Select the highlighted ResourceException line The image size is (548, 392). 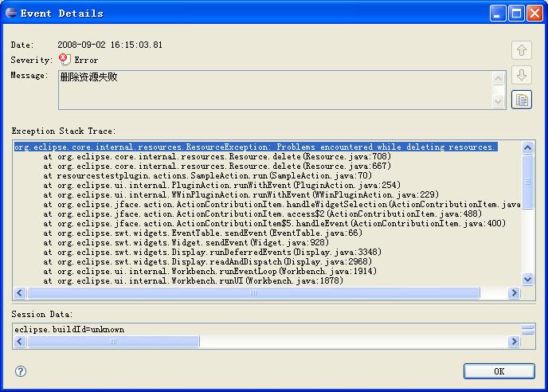pyautogui.click(x=256, y=147)
